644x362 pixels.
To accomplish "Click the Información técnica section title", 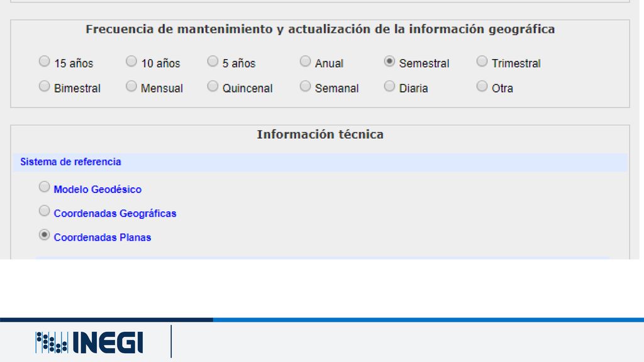I will tap(320, 134).
